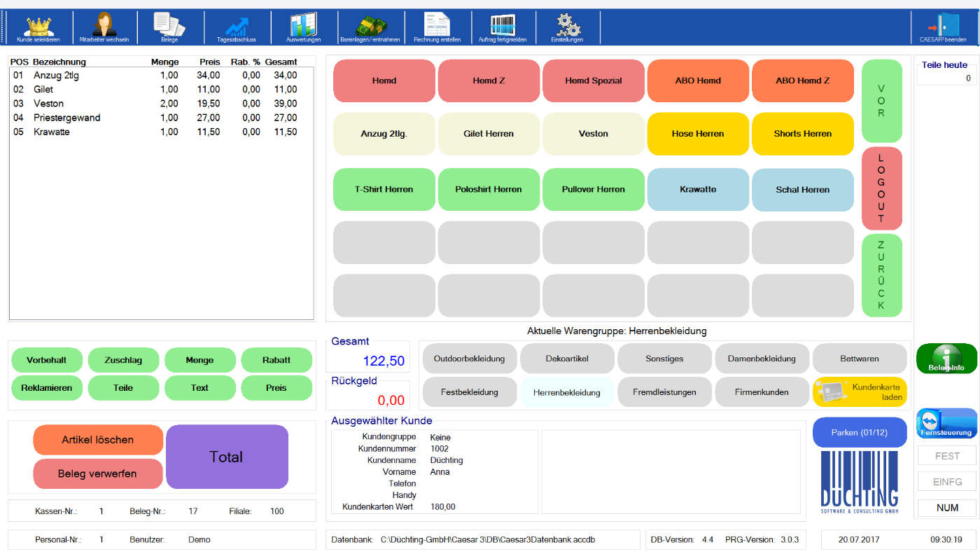Click the Tagesabschluss chart icon

click(x=236, y=27)
